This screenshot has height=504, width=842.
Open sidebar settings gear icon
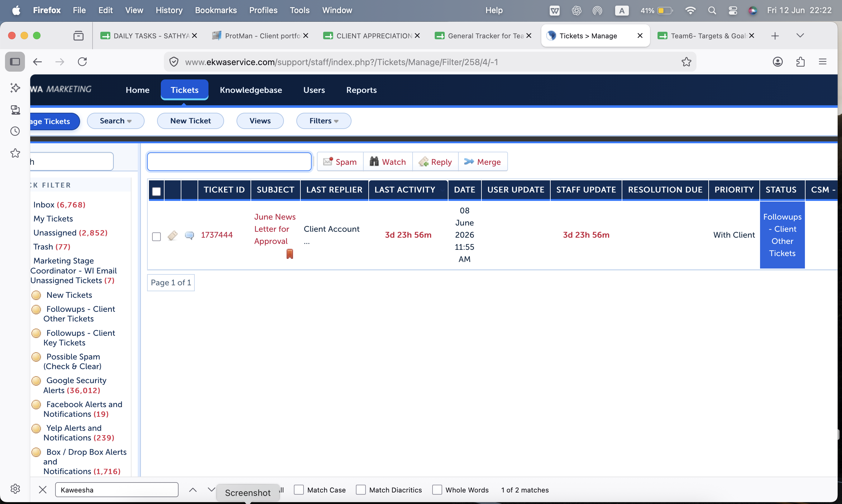click(15, 489)
